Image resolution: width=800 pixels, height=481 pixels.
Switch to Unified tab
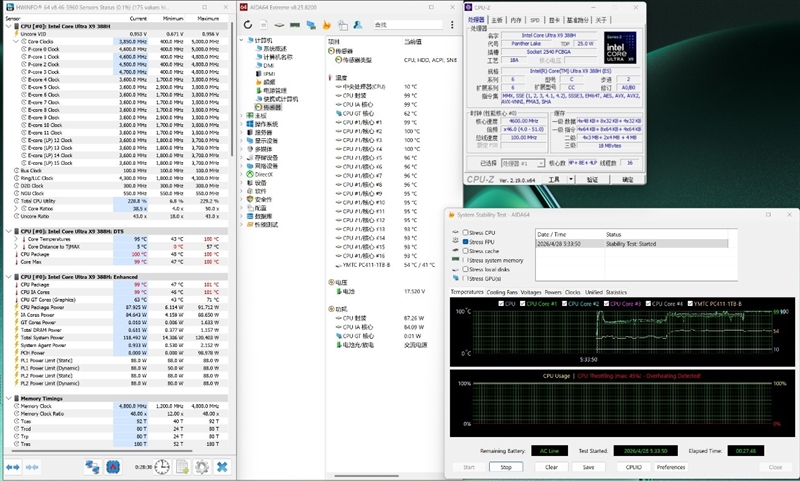point(593,292)
